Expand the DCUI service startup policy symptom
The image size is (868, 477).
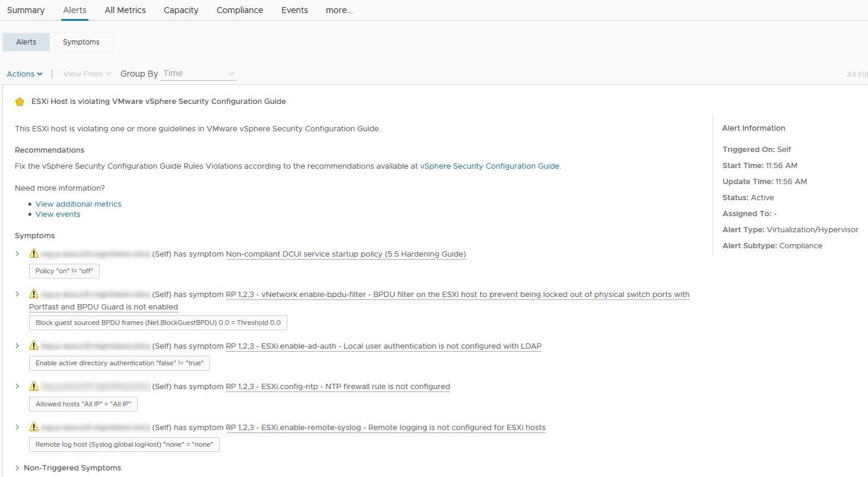click(x=17, y=254)
